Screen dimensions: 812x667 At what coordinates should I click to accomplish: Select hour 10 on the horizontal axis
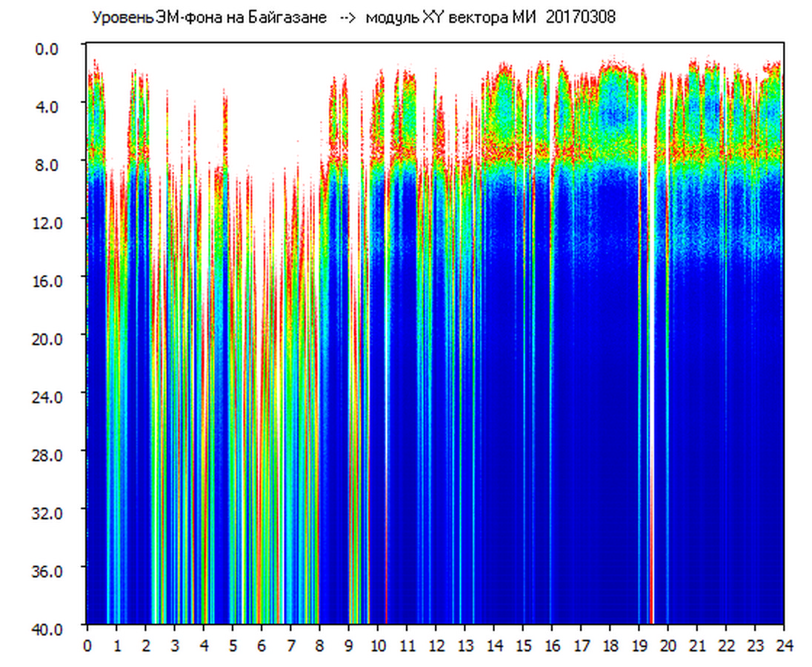(x=378, y=646)
